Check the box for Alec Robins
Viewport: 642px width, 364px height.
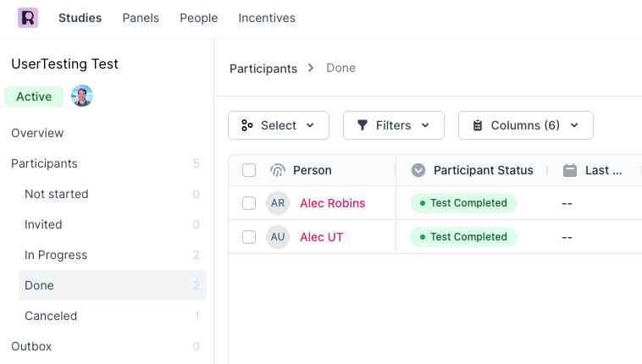(249, 203)
